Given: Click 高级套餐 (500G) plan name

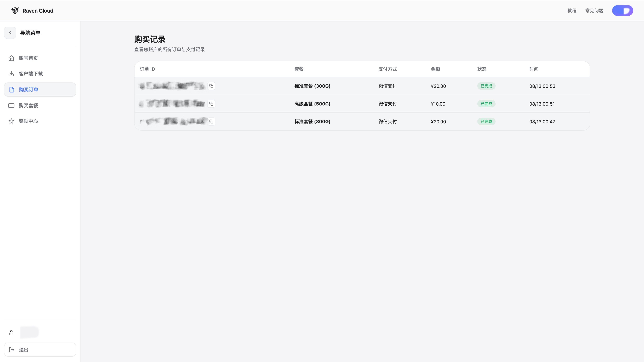Looking at the screenshot, I should pyautogui.click(x=312, y=104).
